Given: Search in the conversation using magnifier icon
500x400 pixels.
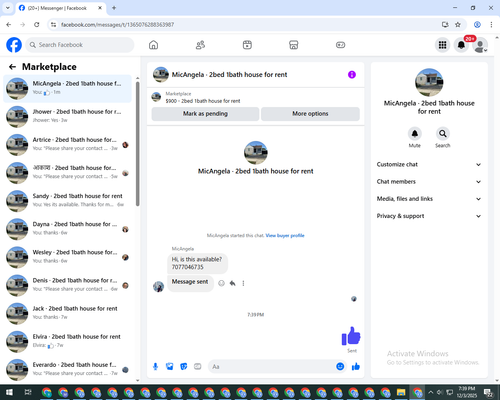Looking at the screenshot, I should 442,134.
